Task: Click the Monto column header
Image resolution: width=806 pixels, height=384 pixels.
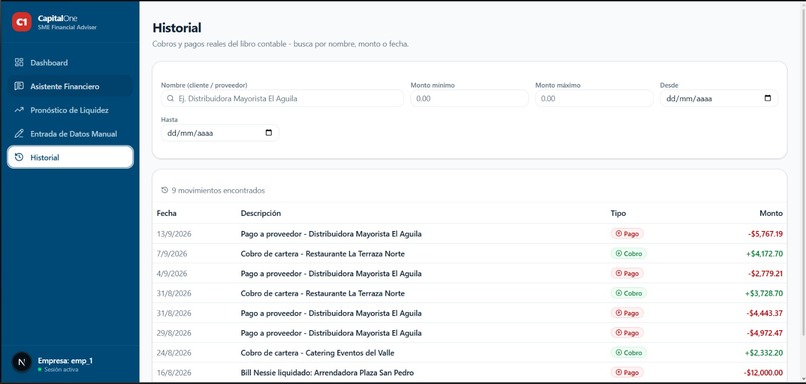Action: (771, 213)
